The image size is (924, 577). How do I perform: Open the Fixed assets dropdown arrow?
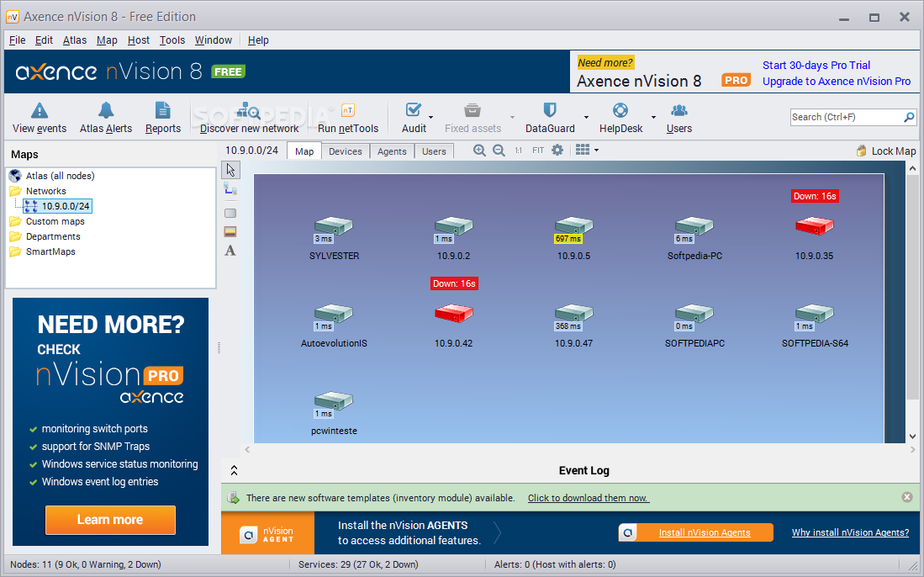(512, 117)
